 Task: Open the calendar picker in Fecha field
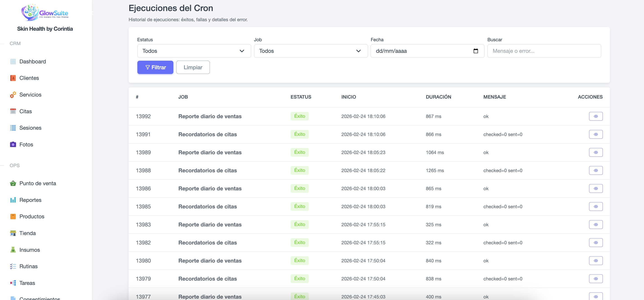point(476,51)
